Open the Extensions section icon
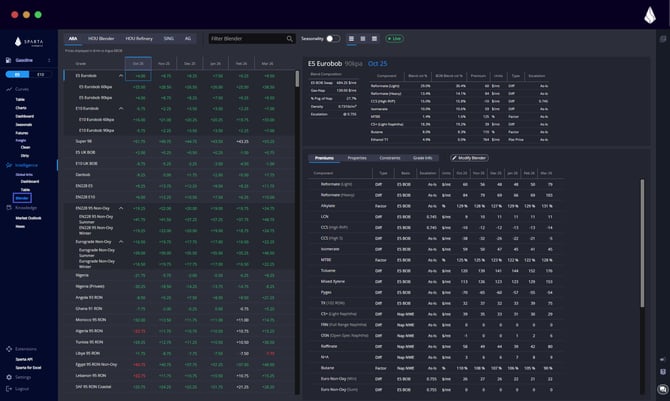 click(8, 349)
